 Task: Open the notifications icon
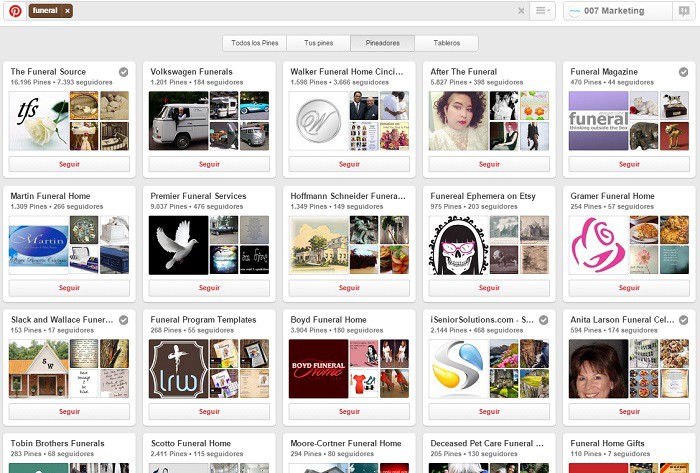[683, 11]
